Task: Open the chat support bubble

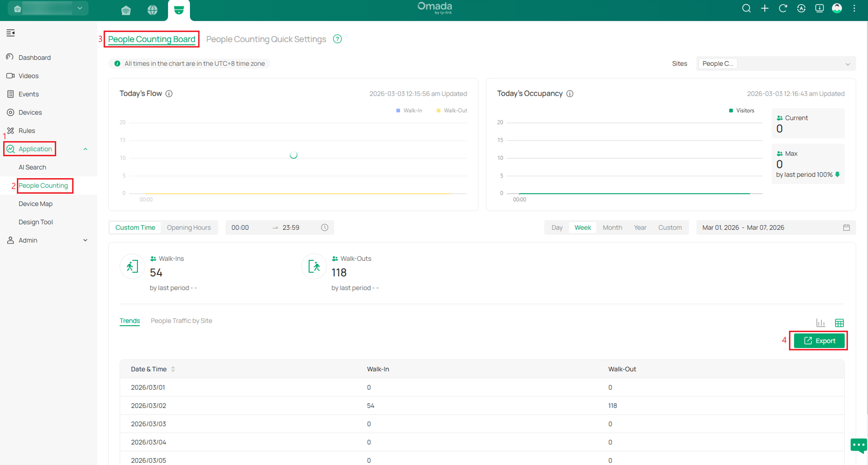Action: click(x=859, y=445)
